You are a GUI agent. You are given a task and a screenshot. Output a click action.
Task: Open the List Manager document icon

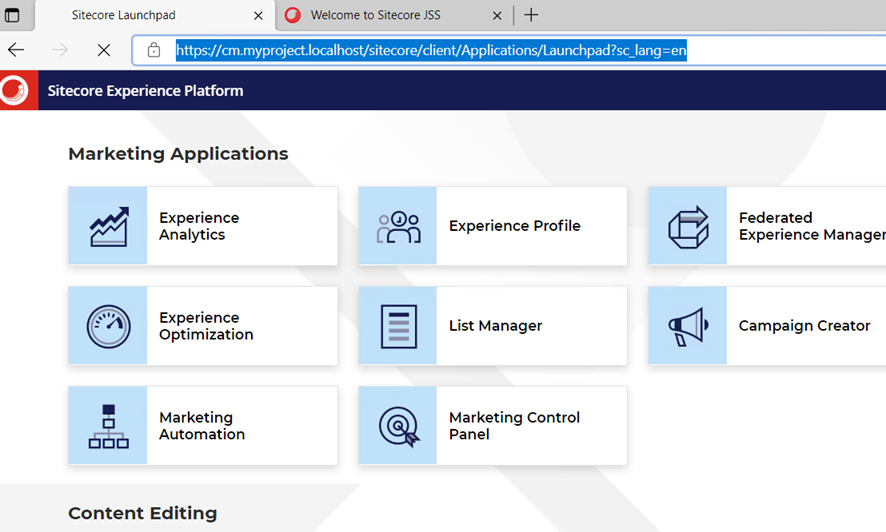[398, 326]
